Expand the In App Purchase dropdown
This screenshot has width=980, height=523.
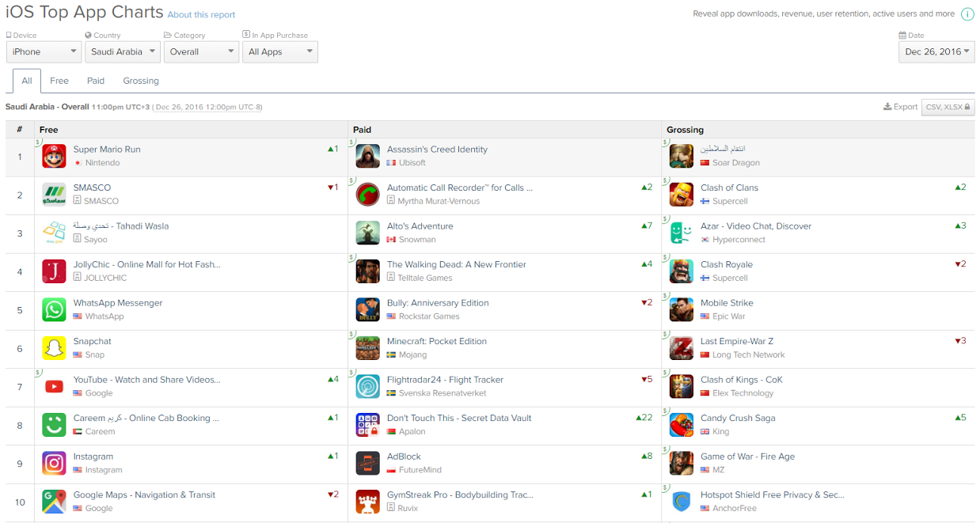click(279, 52)
